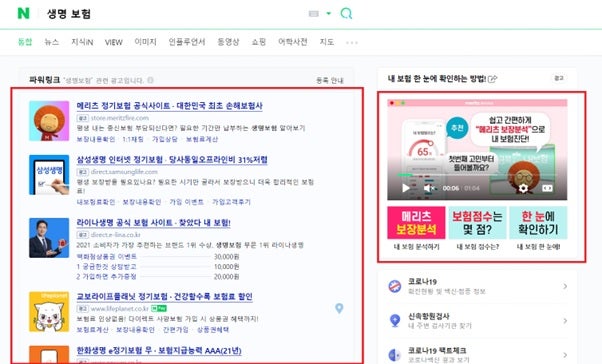Open the video settings gear

tap(523, 188)
